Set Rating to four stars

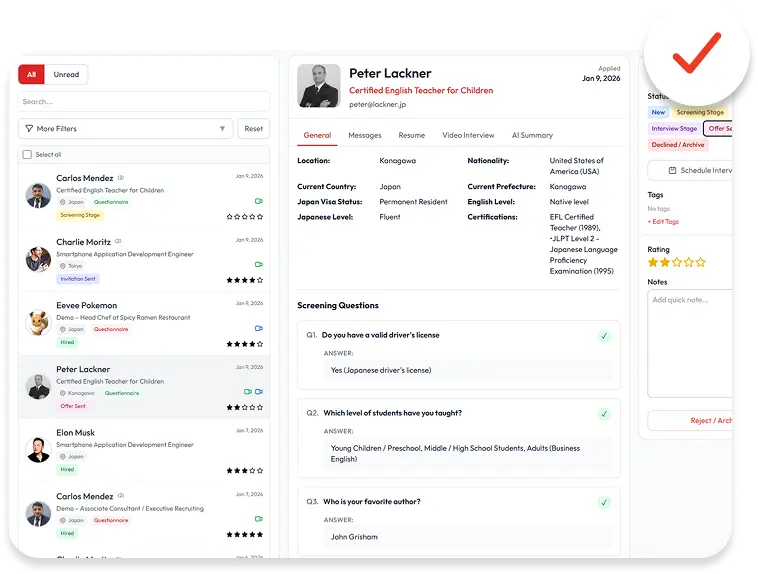coord(688,263)
